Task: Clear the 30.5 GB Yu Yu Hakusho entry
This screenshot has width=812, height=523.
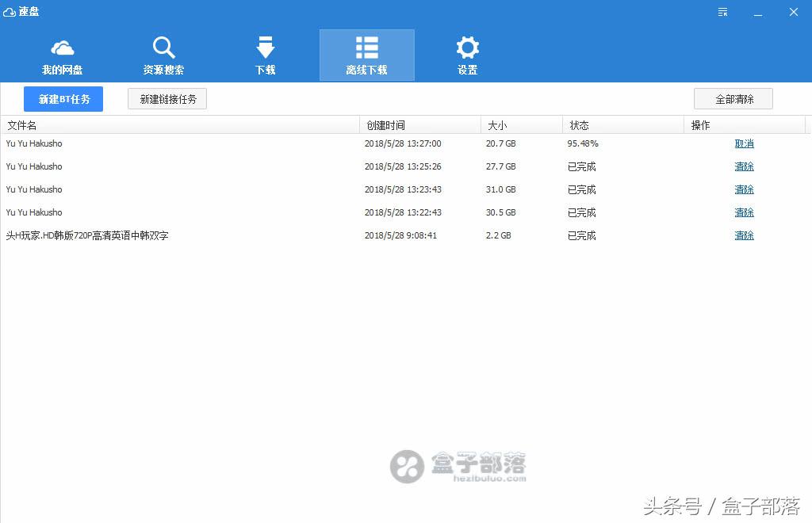Action: (x=744, y=212)
